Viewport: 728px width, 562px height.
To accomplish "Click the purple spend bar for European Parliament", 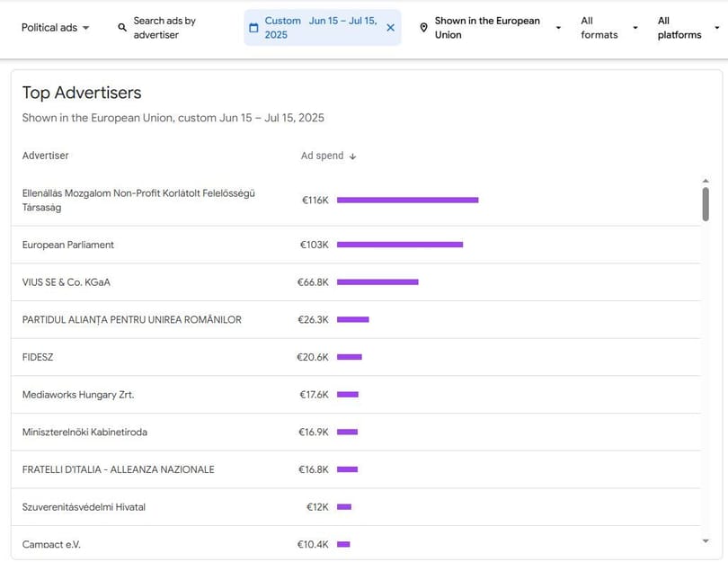I will pos(400,245).
